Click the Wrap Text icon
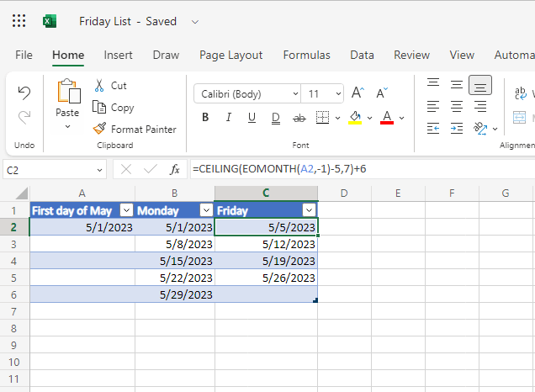The height and width of the screenshot is (392, 535). 521,93
